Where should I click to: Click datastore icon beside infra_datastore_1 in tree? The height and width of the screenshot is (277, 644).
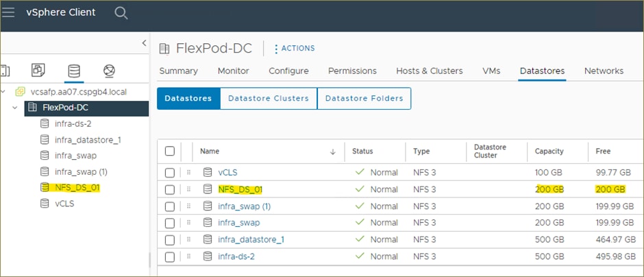coord(45,140)
